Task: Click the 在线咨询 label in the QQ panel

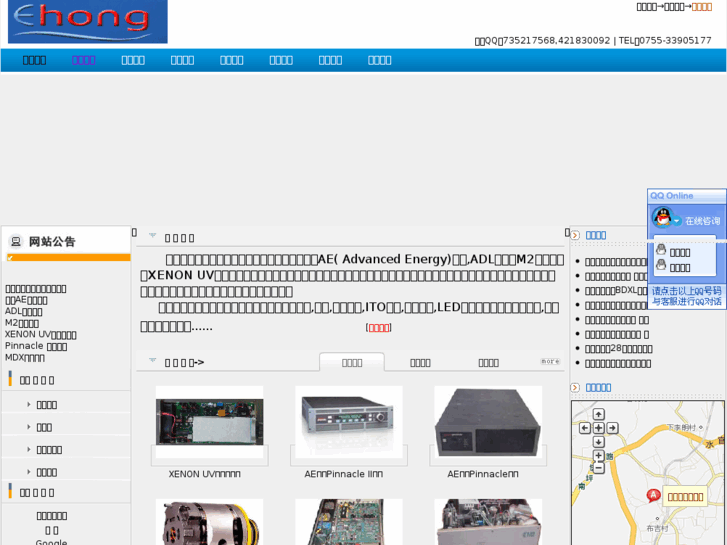Action: (x=702, y=221)
